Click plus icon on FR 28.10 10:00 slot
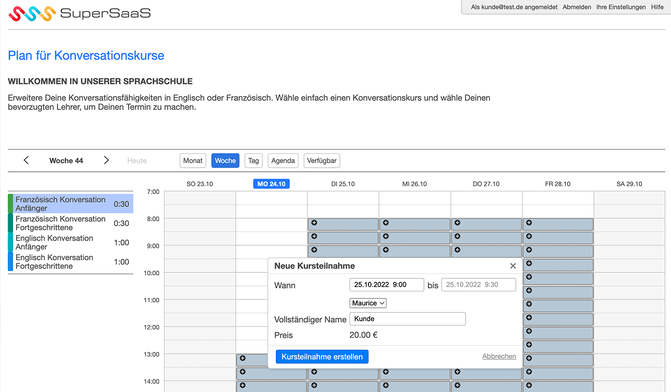671x392 pixels. coord(529,277)
